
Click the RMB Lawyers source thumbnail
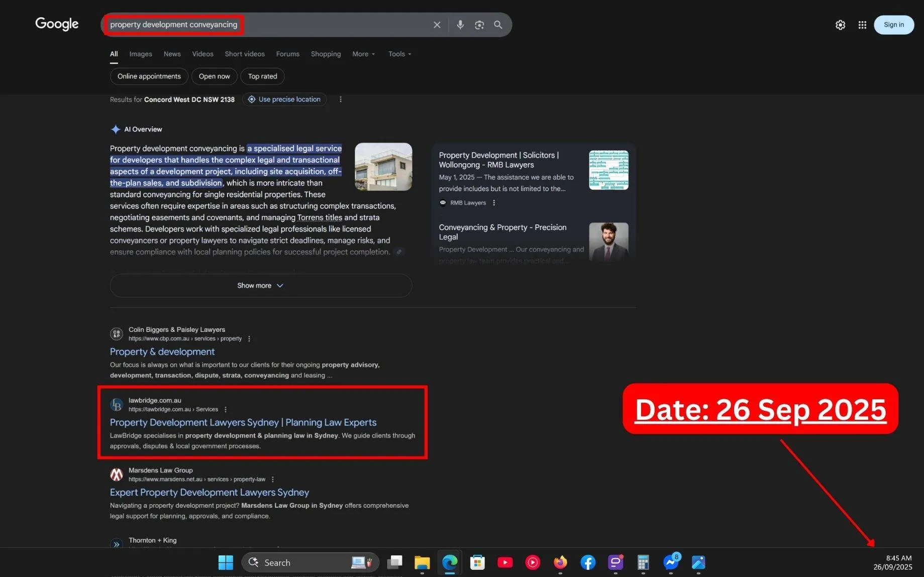608,170
